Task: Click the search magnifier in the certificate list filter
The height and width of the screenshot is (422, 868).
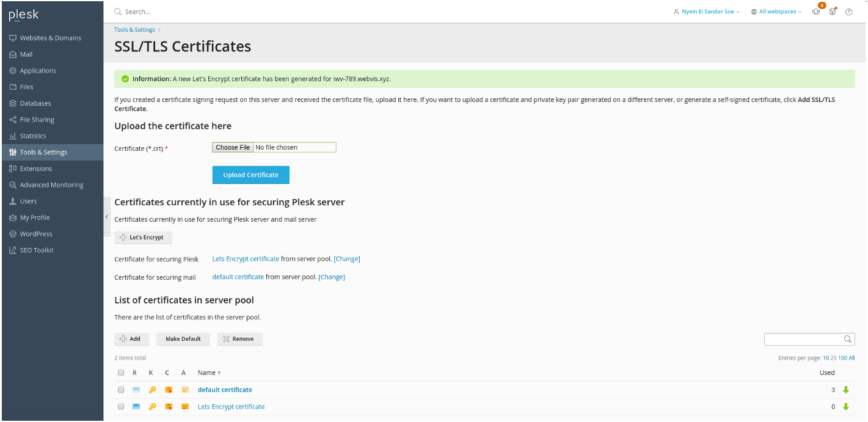Action: click(x=848, y=339)
